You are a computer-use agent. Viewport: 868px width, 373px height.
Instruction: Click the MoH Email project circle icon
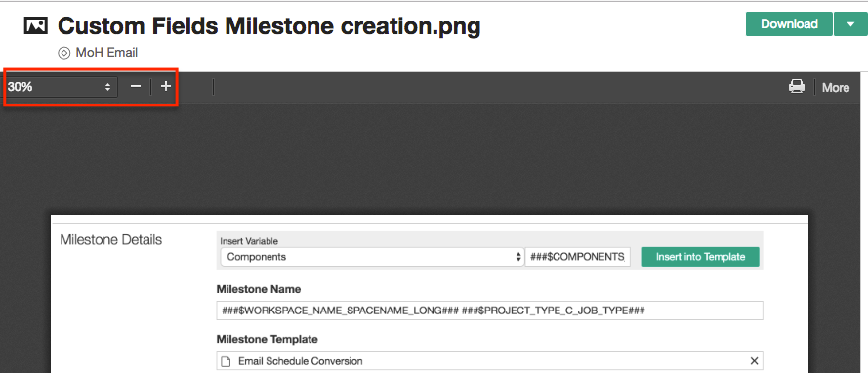click(x=64, y=53)
